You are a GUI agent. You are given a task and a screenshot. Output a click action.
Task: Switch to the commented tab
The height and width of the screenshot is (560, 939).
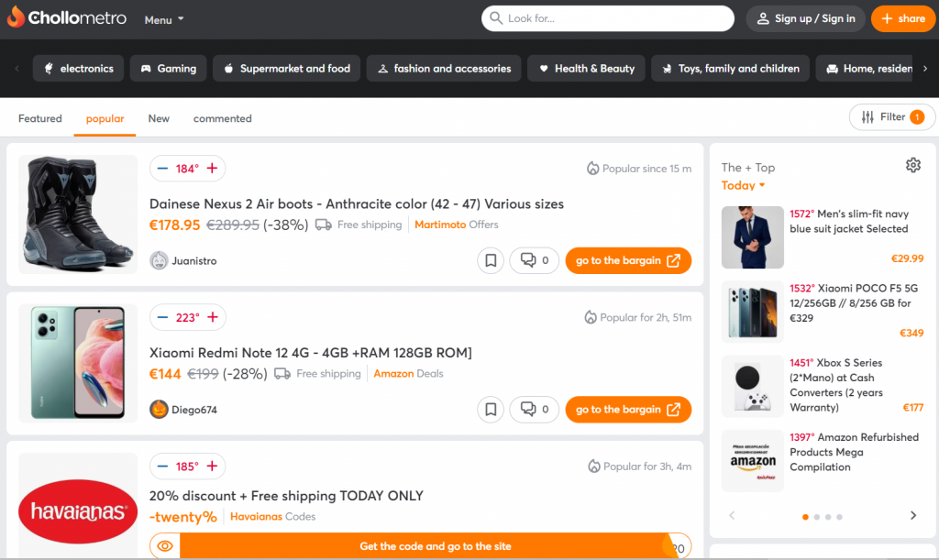222,118
